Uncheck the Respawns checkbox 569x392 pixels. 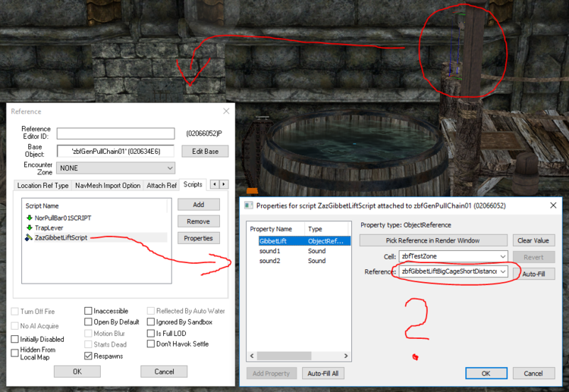pyautogui.click(x=88, y=356)
